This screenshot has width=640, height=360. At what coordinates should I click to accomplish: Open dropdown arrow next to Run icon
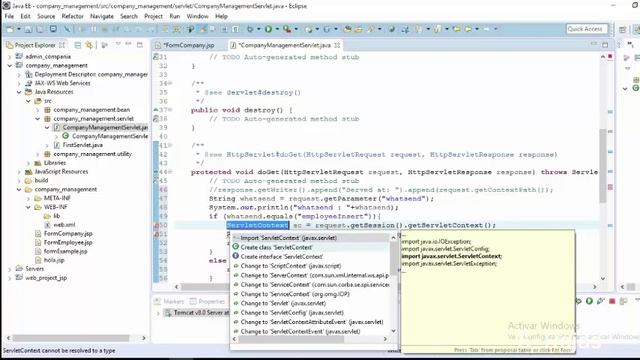[x=277, y=29]
